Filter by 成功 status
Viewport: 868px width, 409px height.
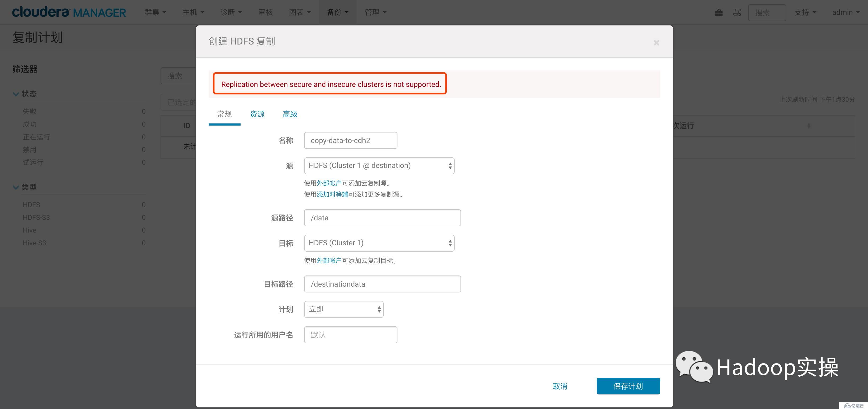tap(30, 124)
